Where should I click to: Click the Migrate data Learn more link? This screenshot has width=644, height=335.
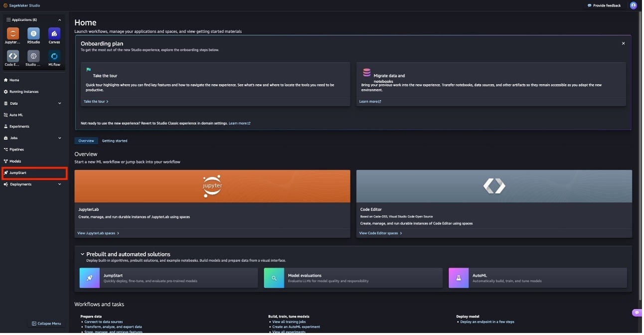[370, 102]
